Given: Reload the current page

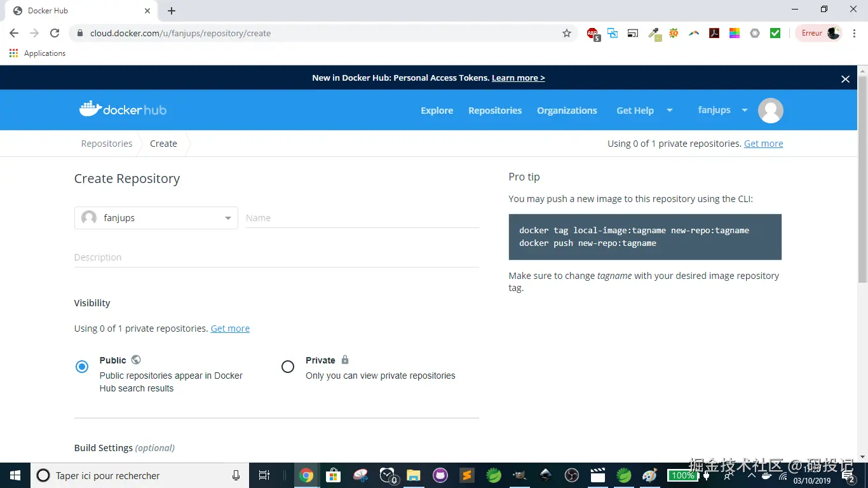Looking at the screenshot, I should pos(55,33).
